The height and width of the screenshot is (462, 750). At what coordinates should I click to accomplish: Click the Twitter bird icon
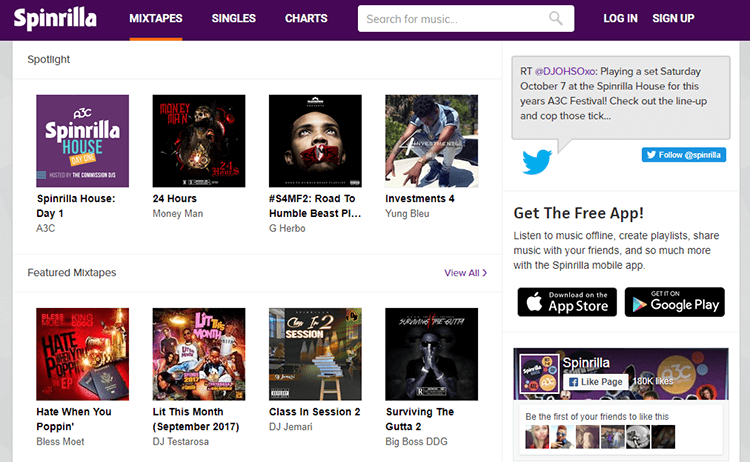pyautogui.click(x=537, y=162)
